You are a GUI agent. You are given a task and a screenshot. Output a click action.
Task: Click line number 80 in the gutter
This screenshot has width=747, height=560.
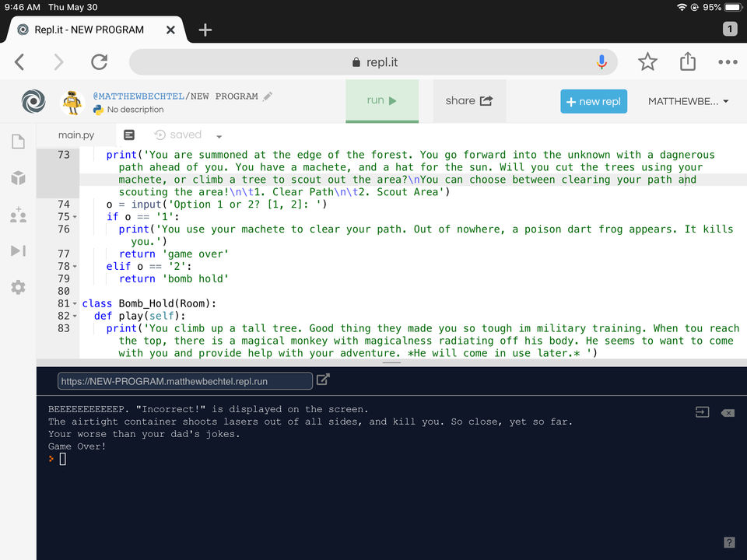pos(64,291)
